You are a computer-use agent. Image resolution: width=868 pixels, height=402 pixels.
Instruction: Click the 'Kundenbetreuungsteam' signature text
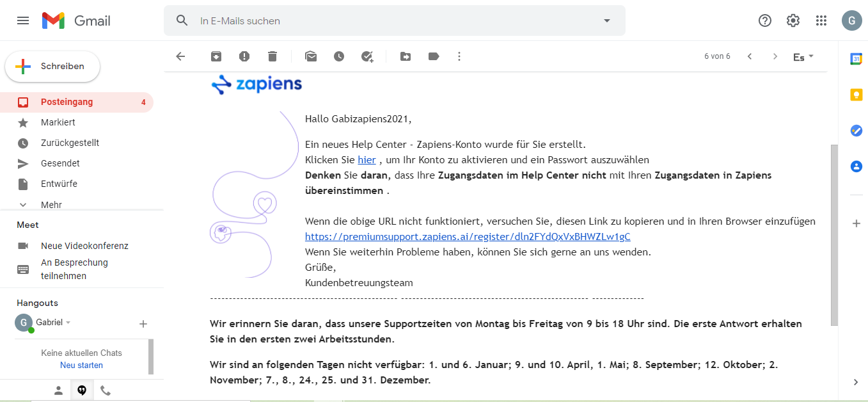[359, 282]
